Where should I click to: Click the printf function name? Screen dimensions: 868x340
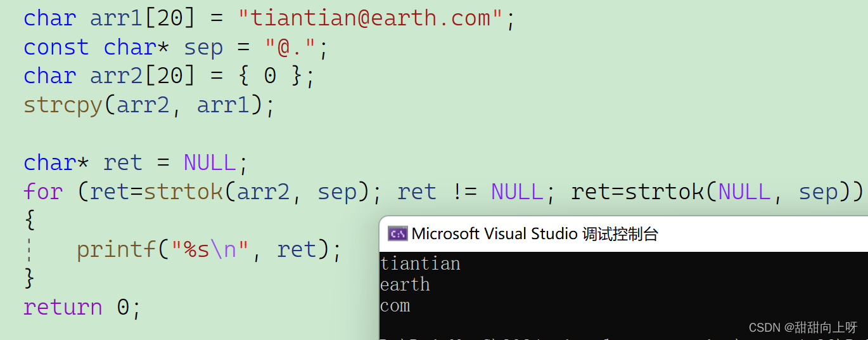[x=116, y=249]
